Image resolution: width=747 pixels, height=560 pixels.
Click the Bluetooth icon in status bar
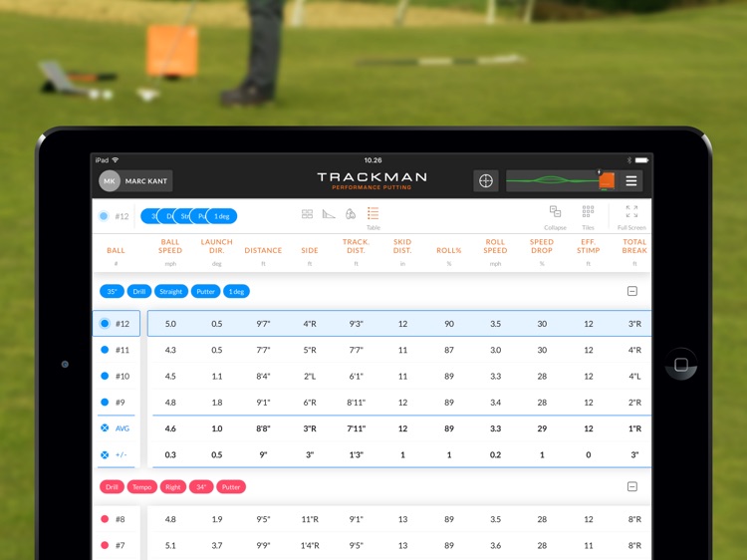[628, 160]
